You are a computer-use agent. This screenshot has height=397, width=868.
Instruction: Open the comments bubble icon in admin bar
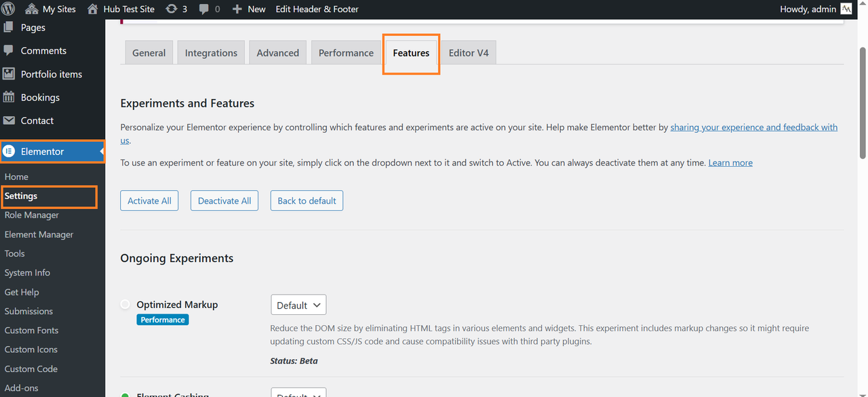click(204, 9)
